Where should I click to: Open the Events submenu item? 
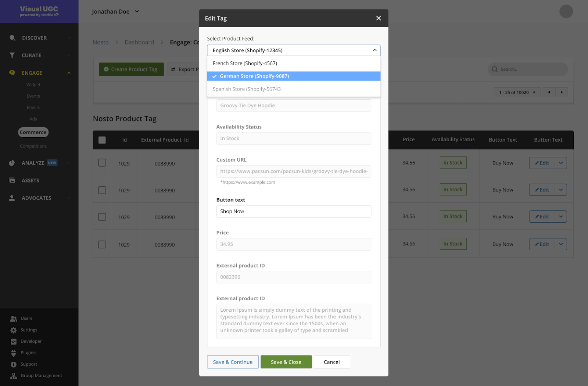click(x=33, y=96)
